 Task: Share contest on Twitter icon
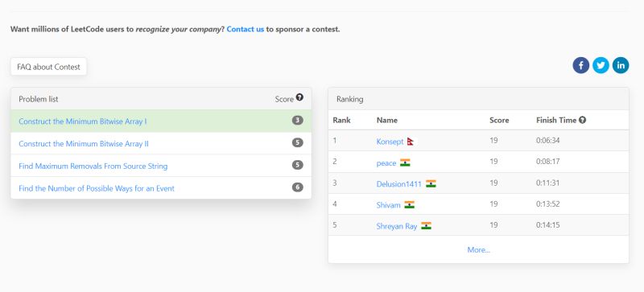click(601, 65)
